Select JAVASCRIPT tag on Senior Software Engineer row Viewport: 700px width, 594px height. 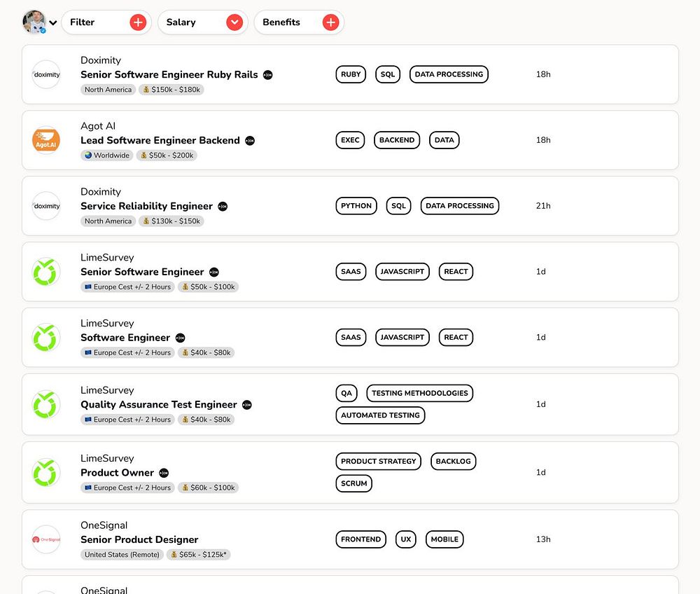[x=402, y=272]
